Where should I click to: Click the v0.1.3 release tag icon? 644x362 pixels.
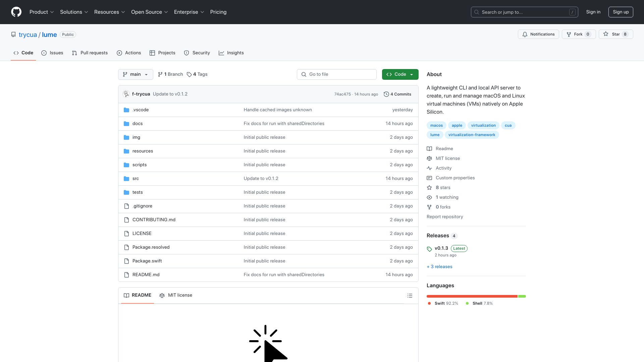[429, 249]
